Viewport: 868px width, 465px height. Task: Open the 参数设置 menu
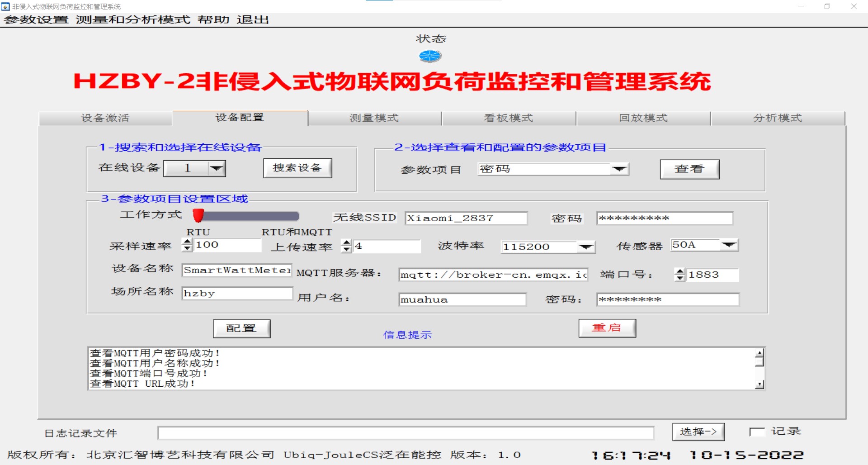36,20
